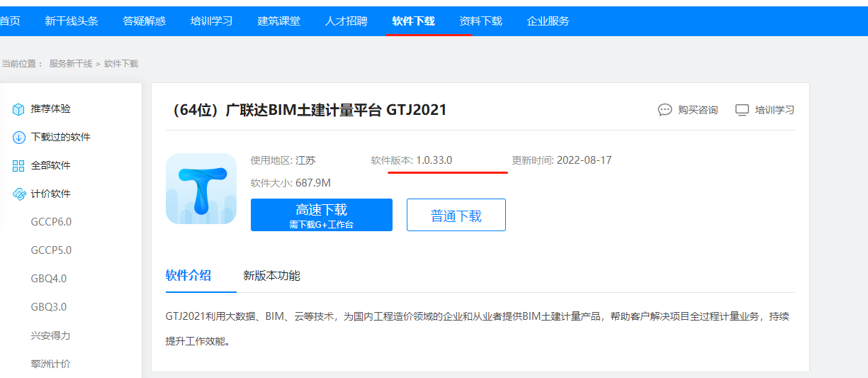Select GCCP5.0 in the sidebar list
This screenshot has height=378, width=868.
click(x=51, y=250)
